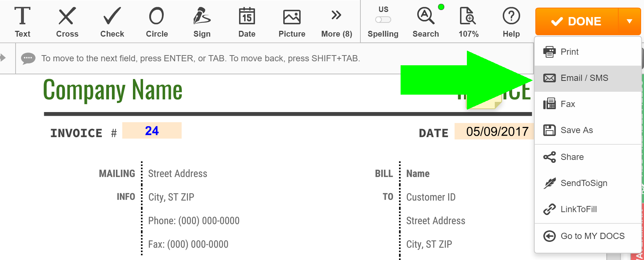Select the Text tool
Image resolution: width=644 pixels, height=260 pixels.
click(x=22, y=22)
